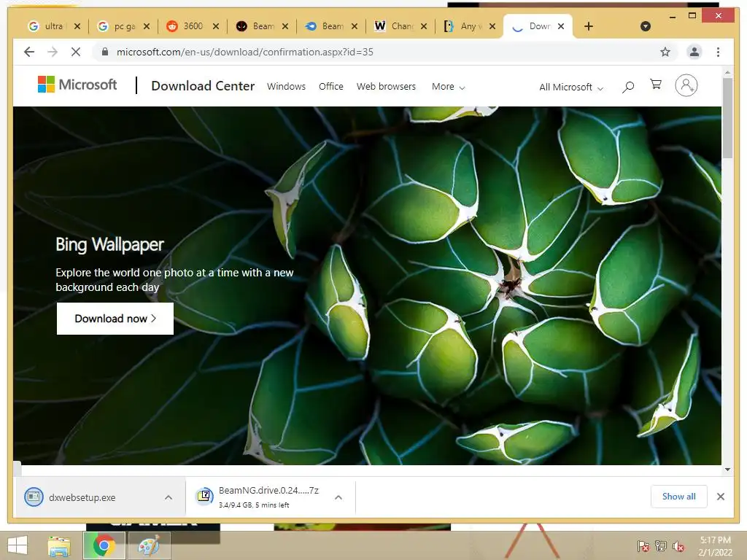Viewport: 747px width, 560px height.
Task: Stop loading the page with the X button
Action: (x=76, y=52)
